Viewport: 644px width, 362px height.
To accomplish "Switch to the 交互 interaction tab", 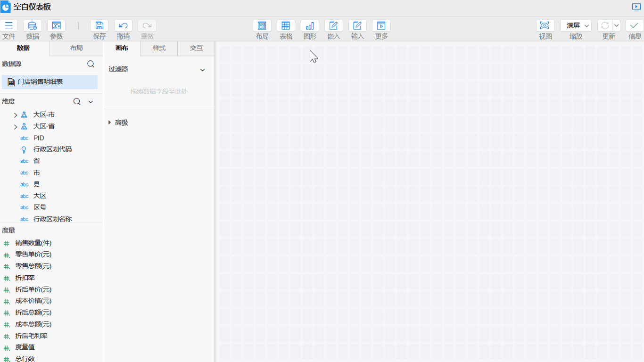I will [x=196, y=48].
